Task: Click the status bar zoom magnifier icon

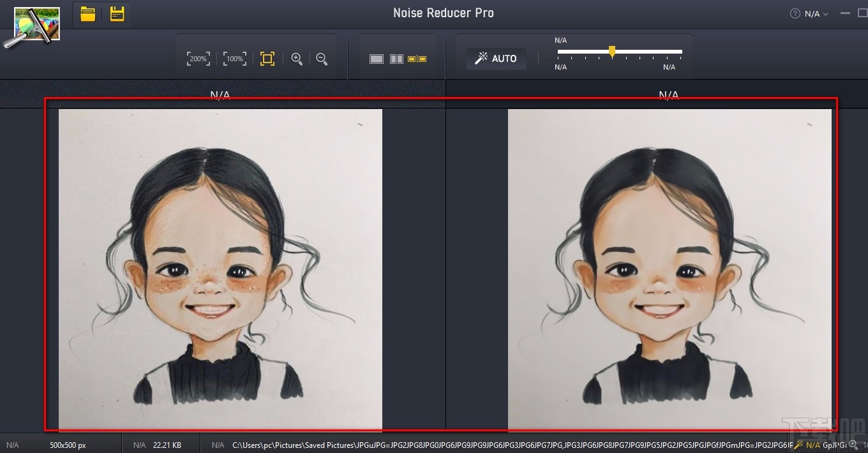Action: click(853, 445)
